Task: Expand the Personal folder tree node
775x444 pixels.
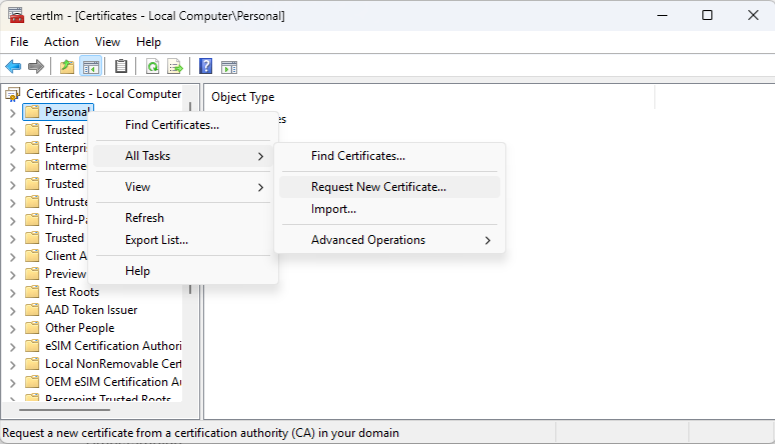Action: pos(12,112)
